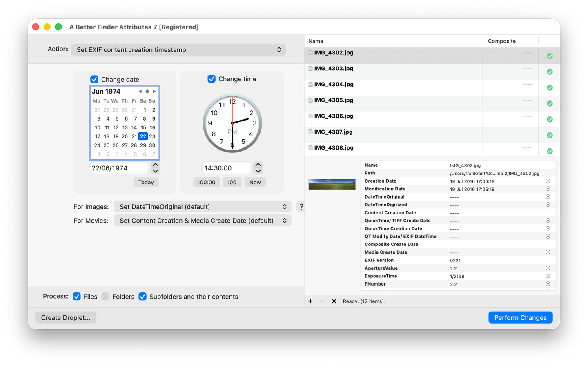Select the IMG_4308.jpg row

tap(432, 150)
